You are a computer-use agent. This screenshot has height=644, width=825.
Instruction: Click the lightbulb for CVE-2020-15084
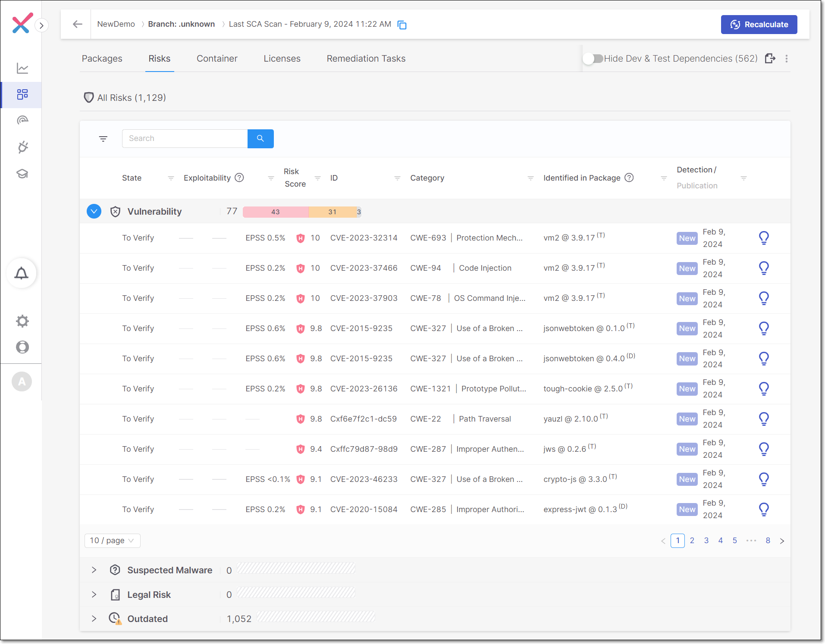(x=764, y=510)
